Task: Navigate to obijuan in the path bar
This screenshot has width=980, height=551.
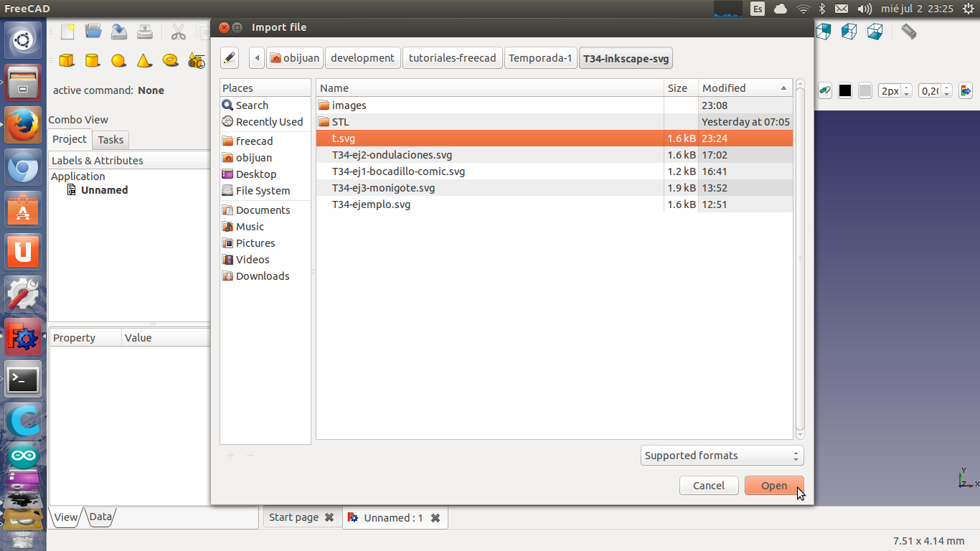Action: click(x=295, y=58)
